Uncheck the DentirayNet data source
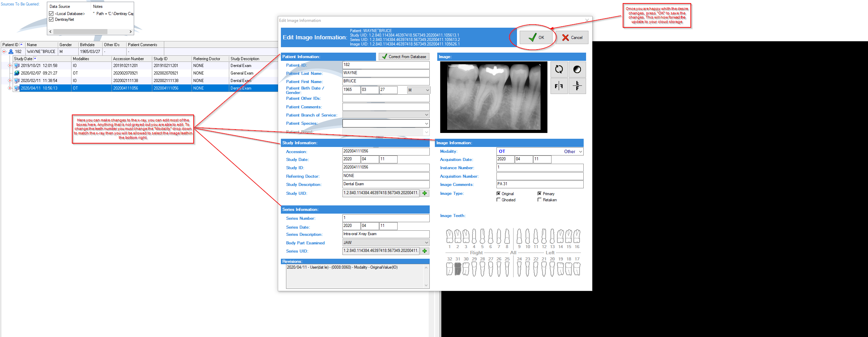Screen dimensions: 868x337 coord(51,19)
